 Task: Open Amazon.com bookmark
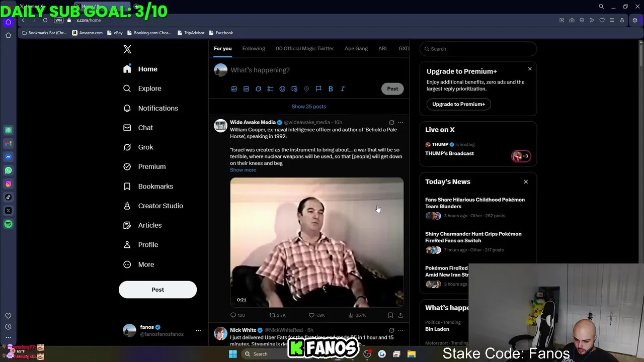(88, 33)
